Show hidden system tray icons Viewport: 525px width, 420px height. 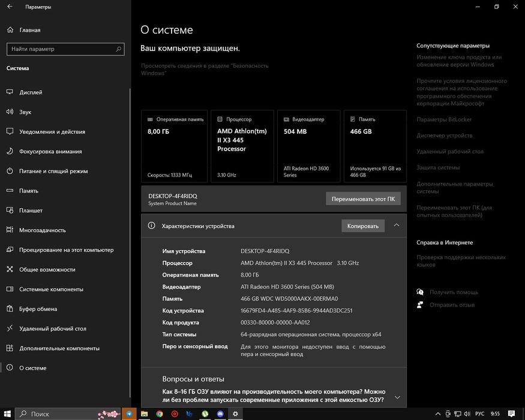(438, 414)
